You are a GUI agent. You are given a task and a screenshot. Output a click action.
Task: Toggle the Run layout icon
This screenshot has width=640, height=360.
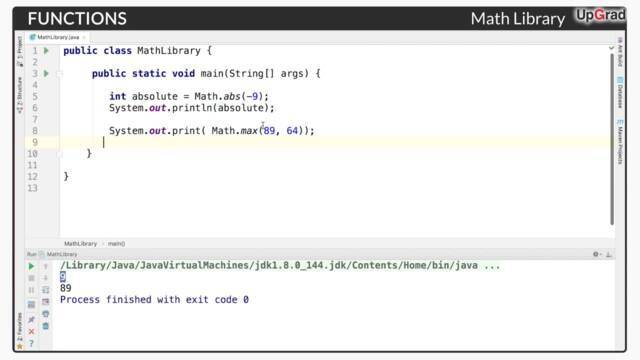(31, 304)
